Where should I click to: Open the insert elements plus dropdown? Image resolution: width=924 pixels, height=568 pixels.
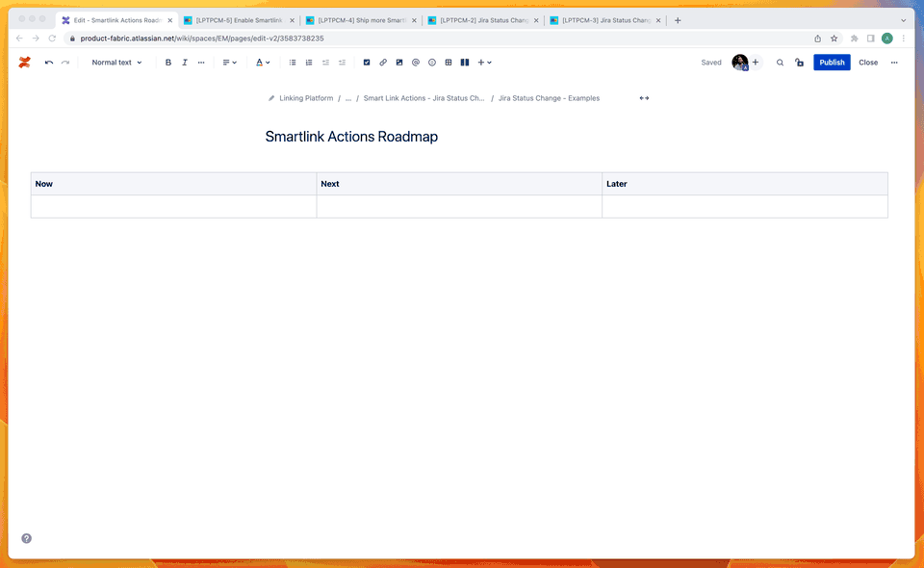[483, 62]
